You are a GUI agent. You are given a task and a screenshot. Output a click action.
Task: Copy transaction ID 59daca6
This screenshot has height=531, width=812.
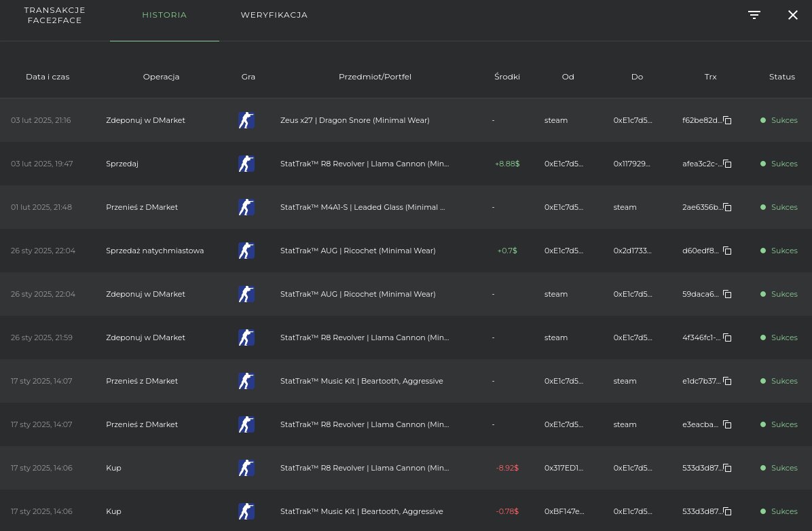728,294
